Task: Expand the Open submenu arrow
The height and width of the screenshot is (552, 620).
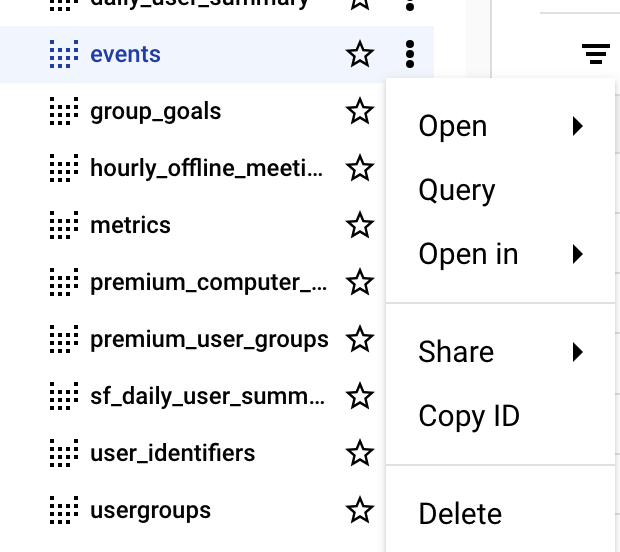Action: click(x=578, y=126)
